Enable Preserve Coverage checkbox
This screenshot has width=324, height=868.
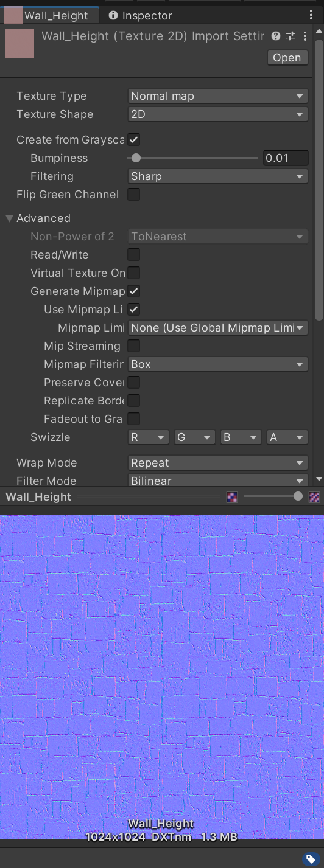134,383
